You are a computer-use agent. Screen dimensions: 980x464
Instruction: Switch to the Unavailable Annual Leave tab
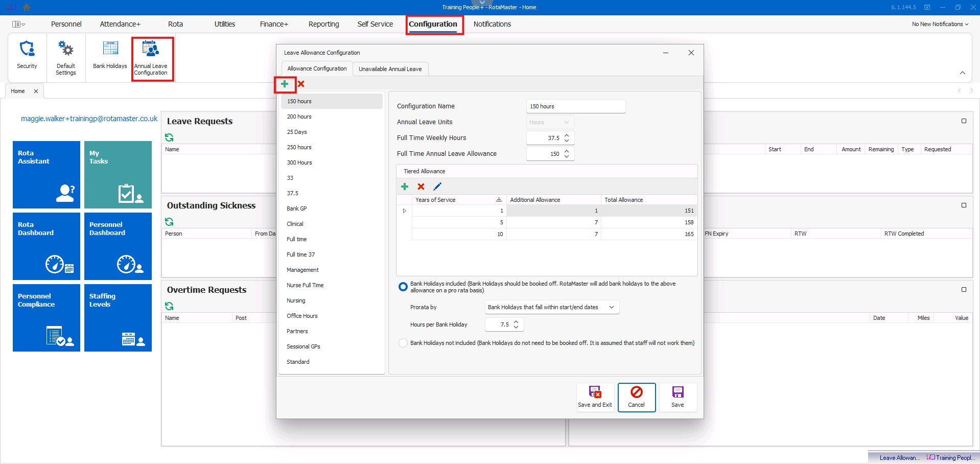(x=390, y=68)
